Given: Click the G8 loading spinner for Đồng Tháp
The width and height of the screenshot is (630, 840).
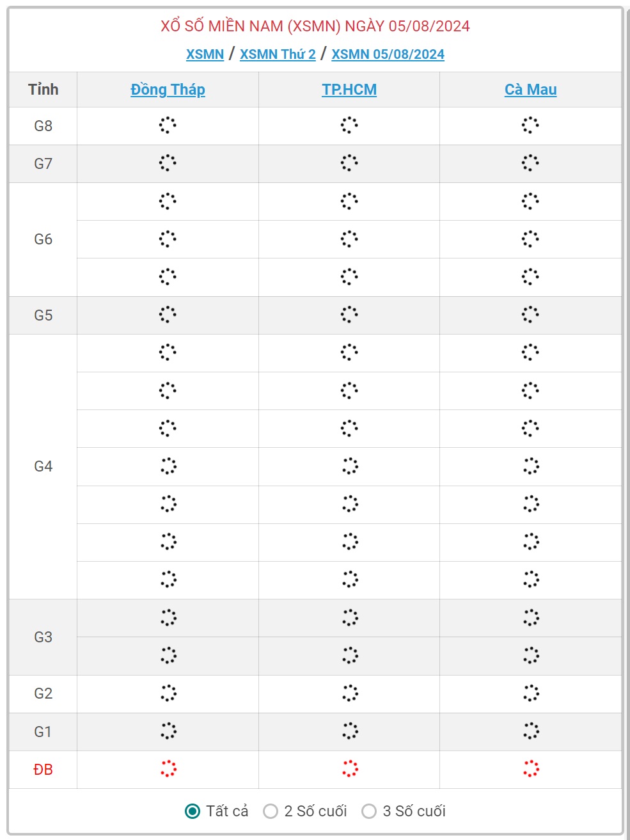Looking at the screenshot, I should (x=168, y=125).
